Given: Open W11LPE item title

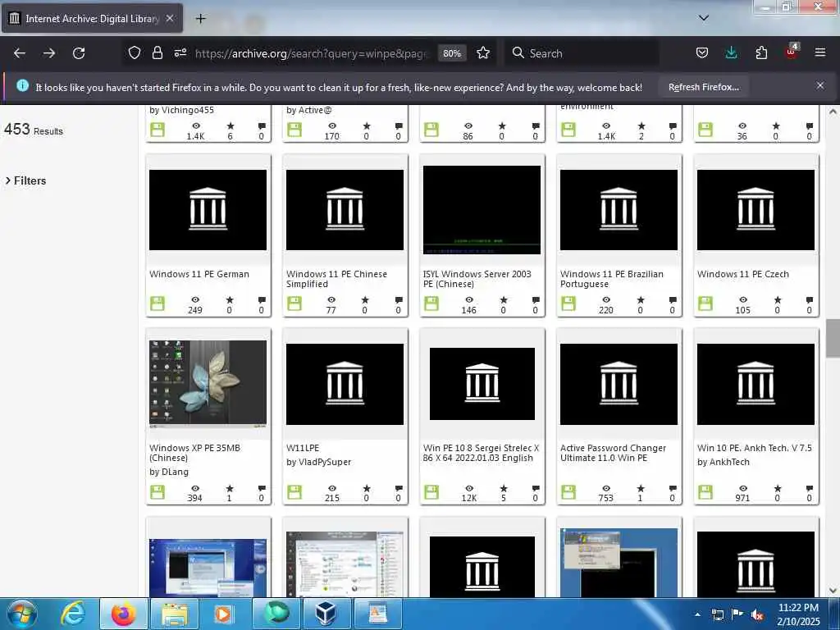Looking at the screenshot, I should coord(303,448).
